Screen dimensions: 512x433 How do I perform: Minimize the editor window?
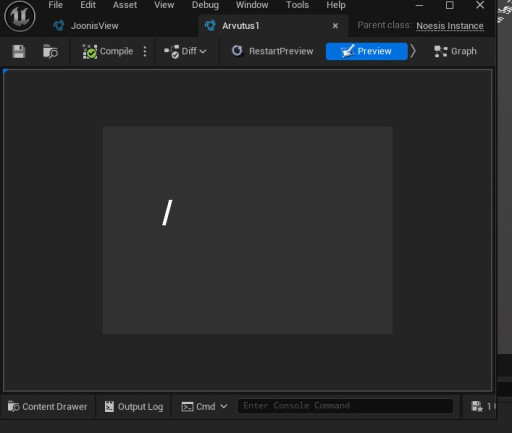point(419,5)
